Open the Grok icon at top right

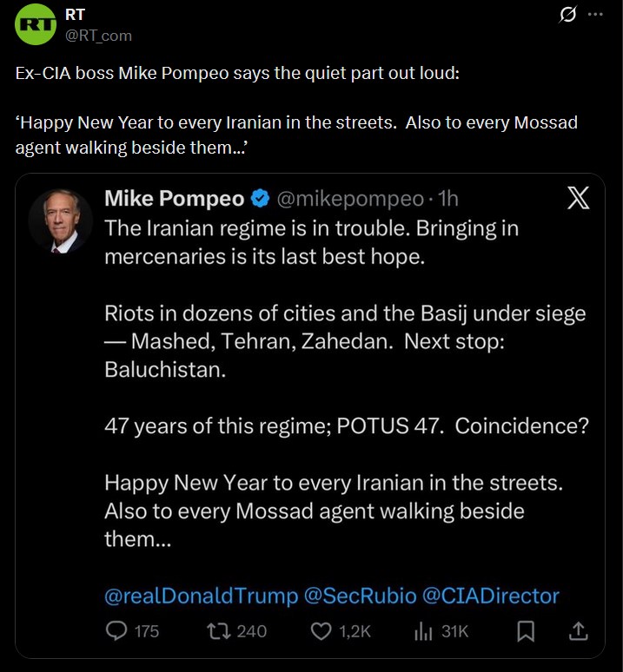[568, 15]
